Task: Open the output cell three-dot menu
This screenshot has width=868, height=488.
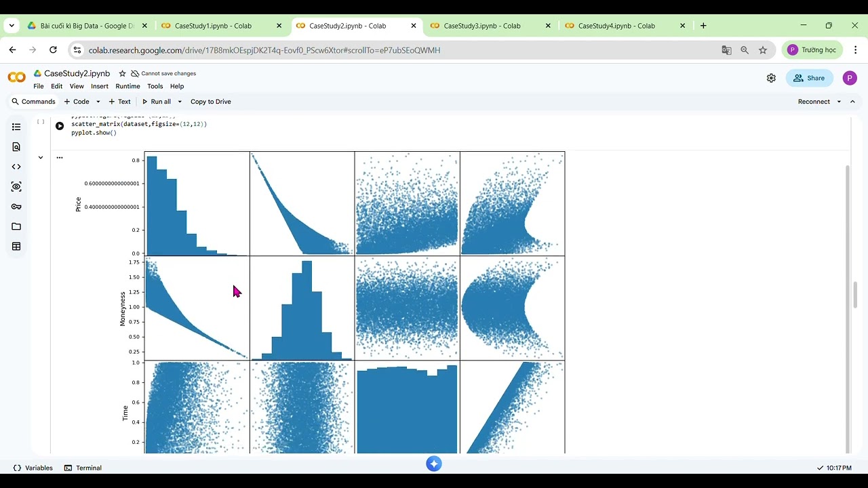Action: (60, 157)
